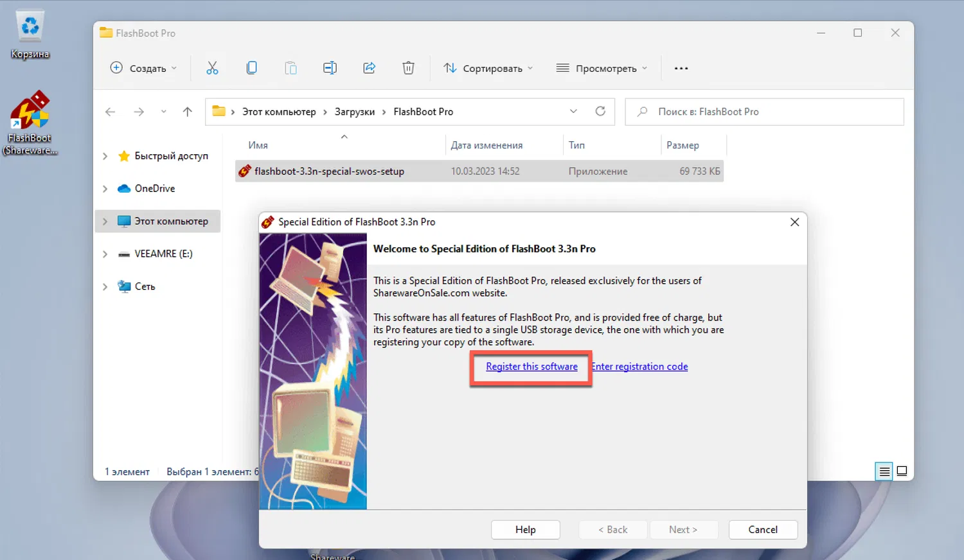
Task: Click the Share icon in the toolbar
Action: point(369,67)
